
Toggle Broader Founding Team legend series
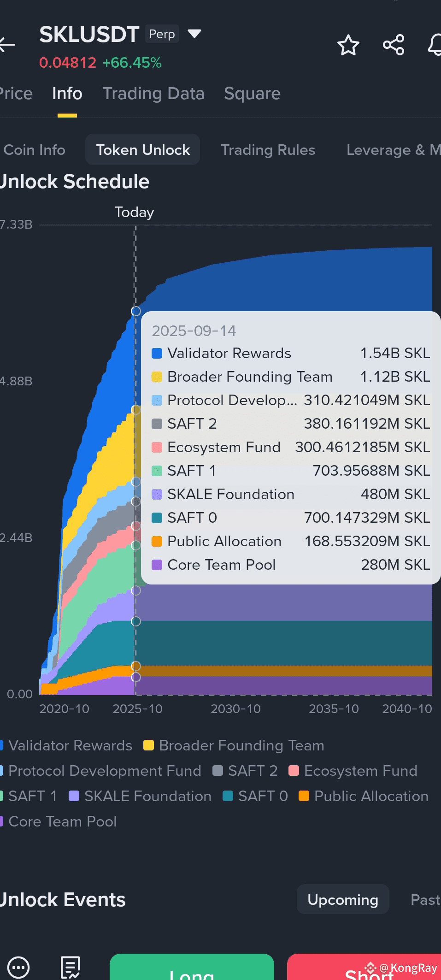[234, 745]
